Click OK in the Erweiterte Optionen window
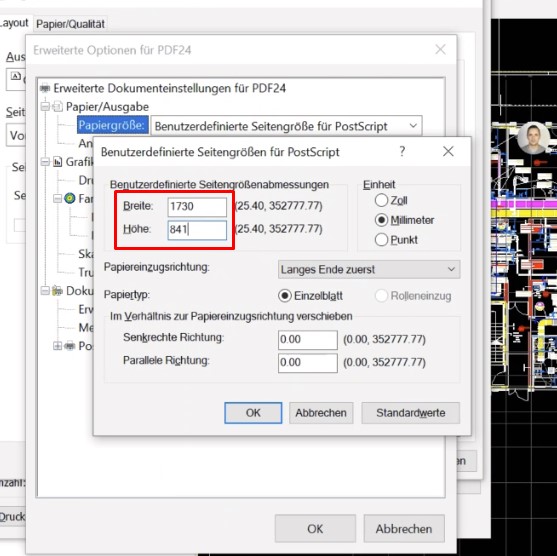This screenshot has width=557, height=556. [315, 529]
